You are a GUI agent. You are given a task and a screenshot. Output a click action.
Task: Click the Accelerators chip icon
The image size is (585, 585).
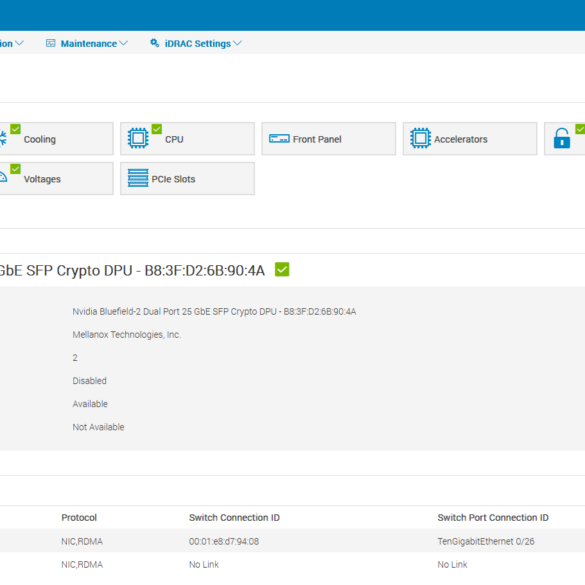pyautogui.click(x=420, y=138)
